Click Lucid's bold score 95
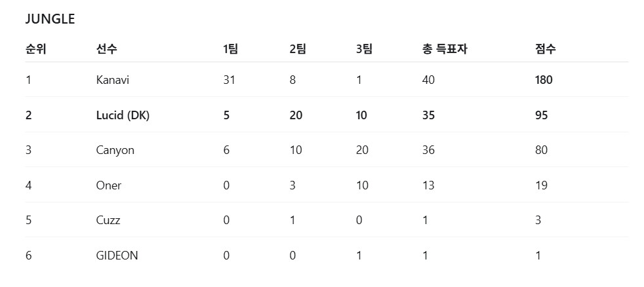 (x=541, y=115)
